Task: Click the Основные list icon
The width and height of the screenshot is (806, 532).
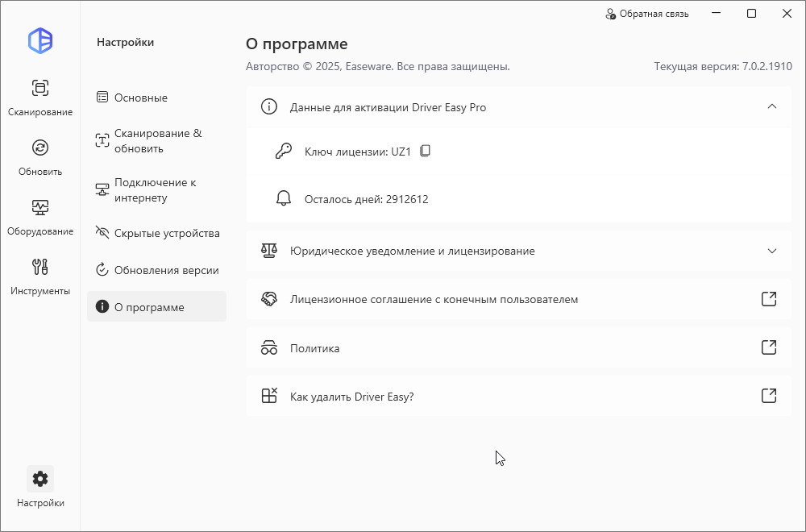Action: coord(102,97)
